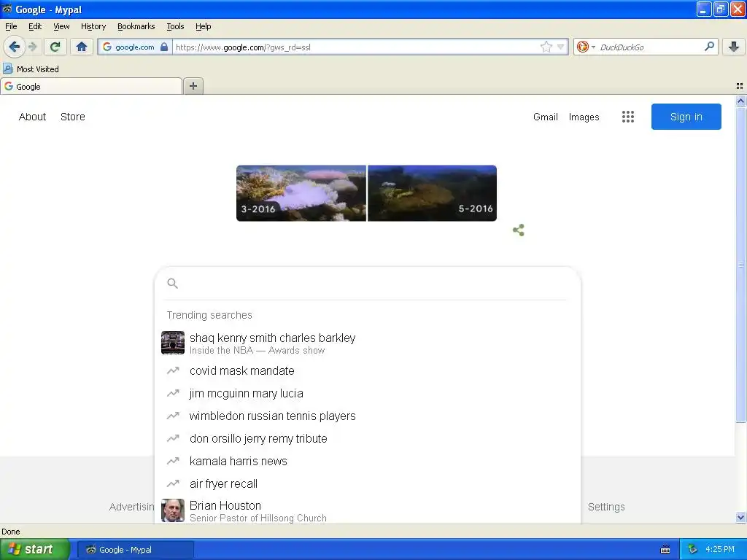This screenshot has width=747, height=560.
Task: Click the search bar magnifier icon
Action: coord(709,46)
